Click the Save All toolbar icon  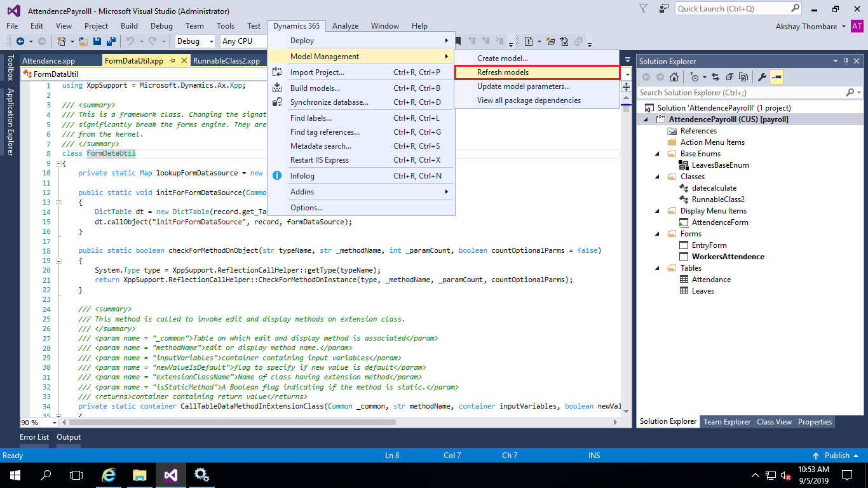point(111,41)
